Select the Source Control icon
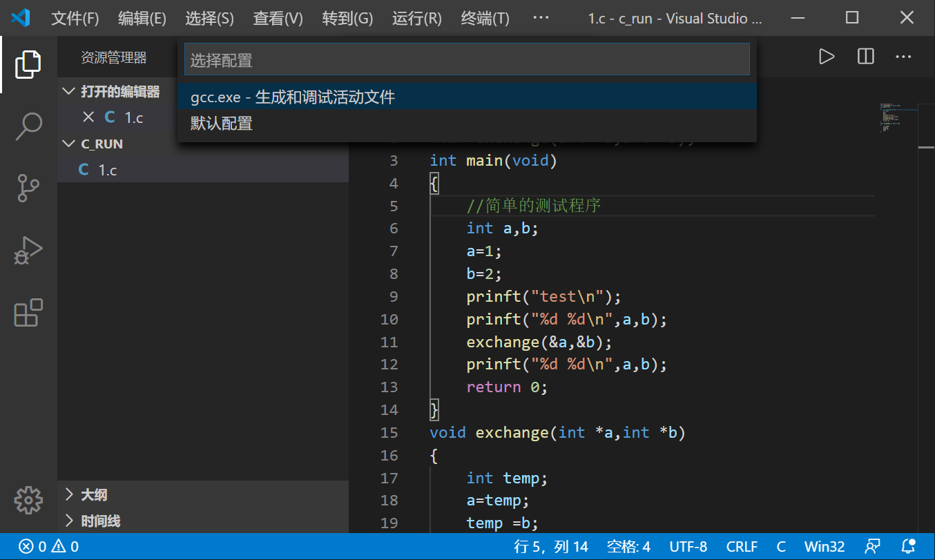This screenshot has width=935, height=560. pyautogui.click(x=28, y=188)
